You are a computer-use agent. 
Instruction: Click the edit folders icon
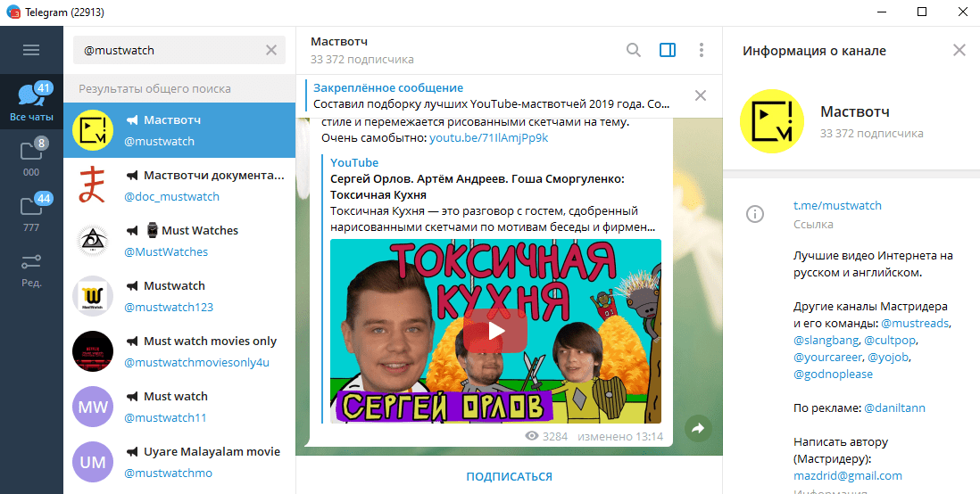click(x=31, y=268)
